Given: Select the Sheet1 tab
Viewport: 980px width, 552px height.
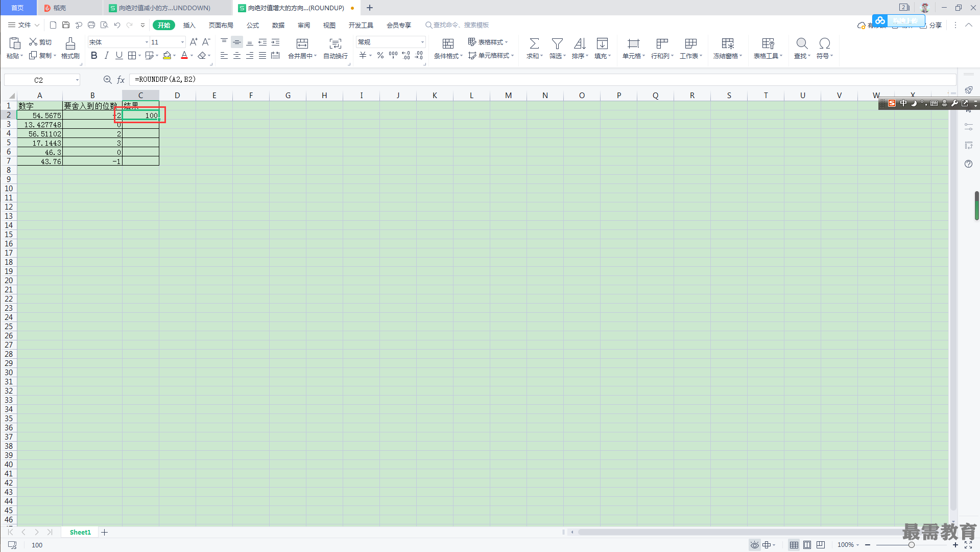Looking at the screenshot, I should coord(80,532).
